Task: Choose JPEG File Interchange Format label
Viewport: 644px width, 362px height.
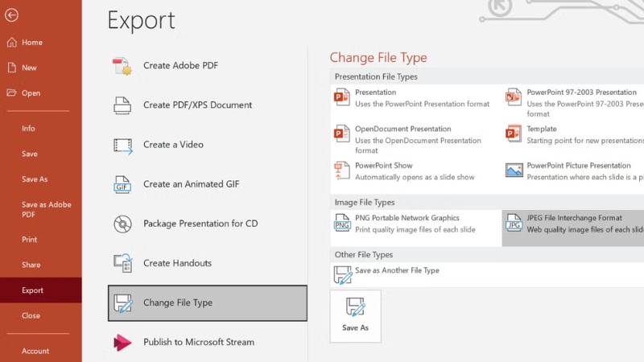Action: pos(574,218)
